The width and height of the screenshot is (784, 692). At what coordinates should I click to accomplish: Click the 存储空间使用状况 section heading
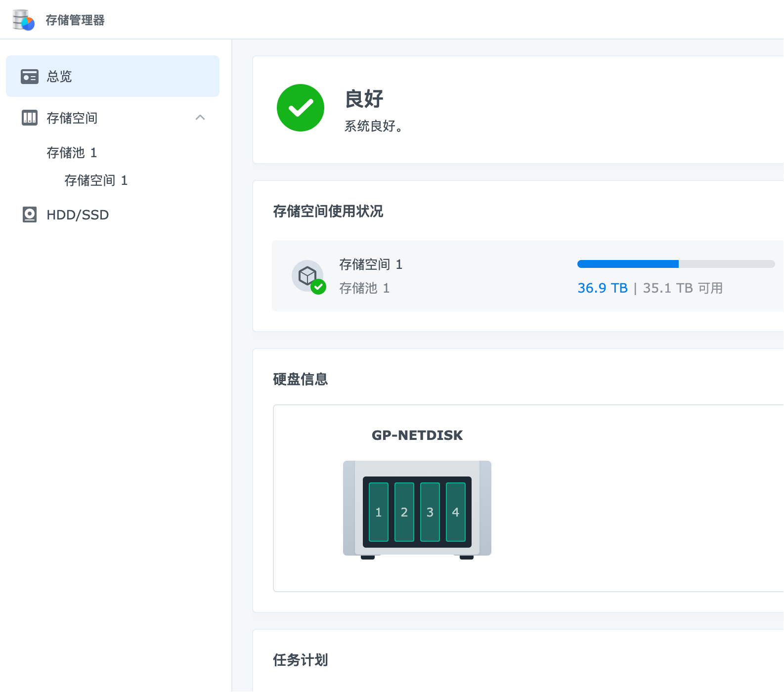[328, 212]
